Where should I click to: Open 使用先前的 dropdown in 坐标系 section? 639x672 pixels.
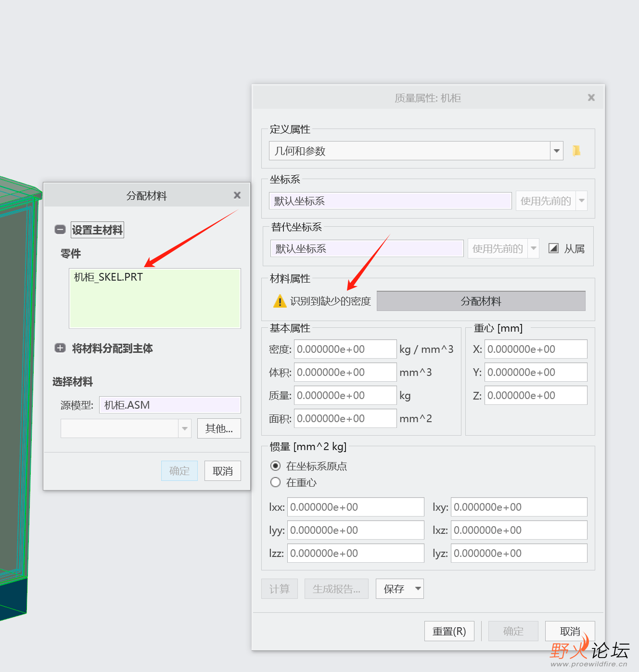pos(582,201)
